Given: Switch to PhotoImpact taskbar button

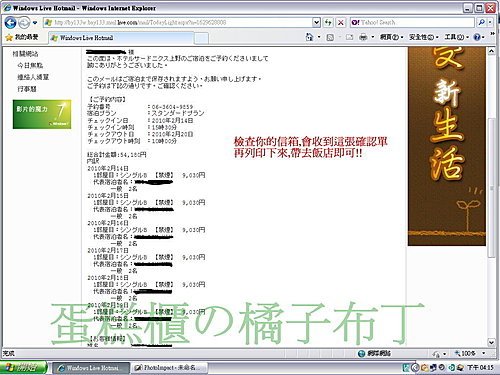Looking at the screenshot, I should click(169, 368).
